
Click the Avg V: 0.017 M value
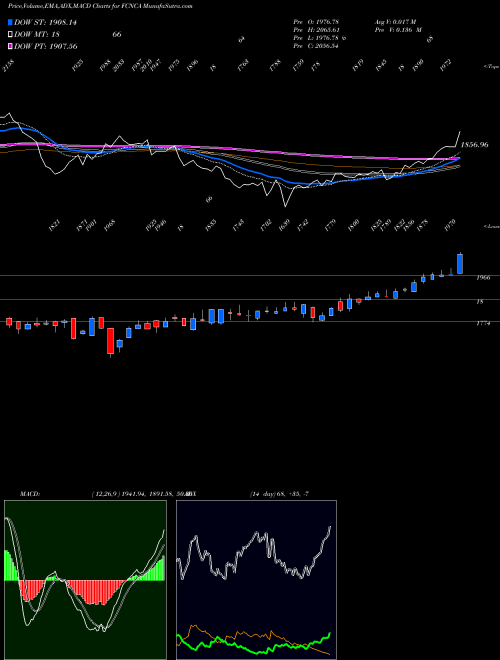click(395, 22)
